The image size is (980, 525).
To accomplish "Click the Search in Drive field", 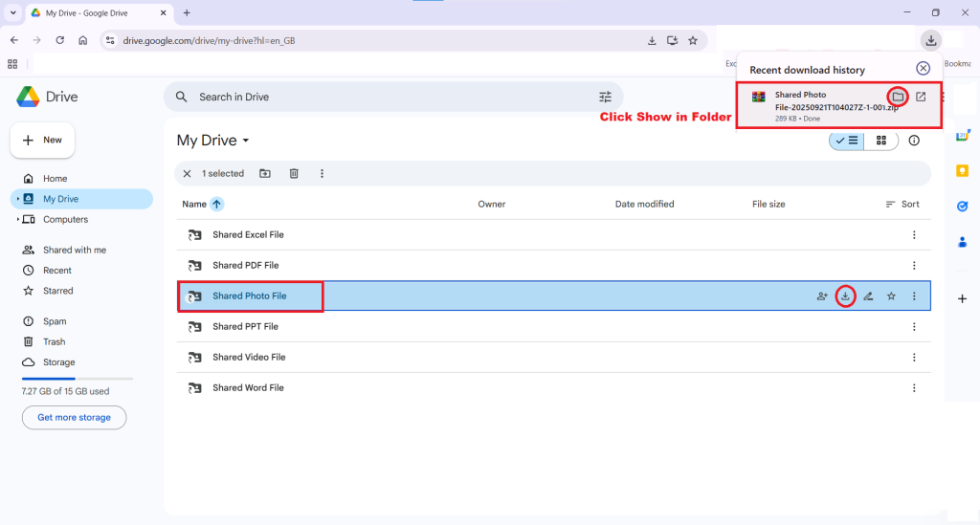I will (383, 97).
